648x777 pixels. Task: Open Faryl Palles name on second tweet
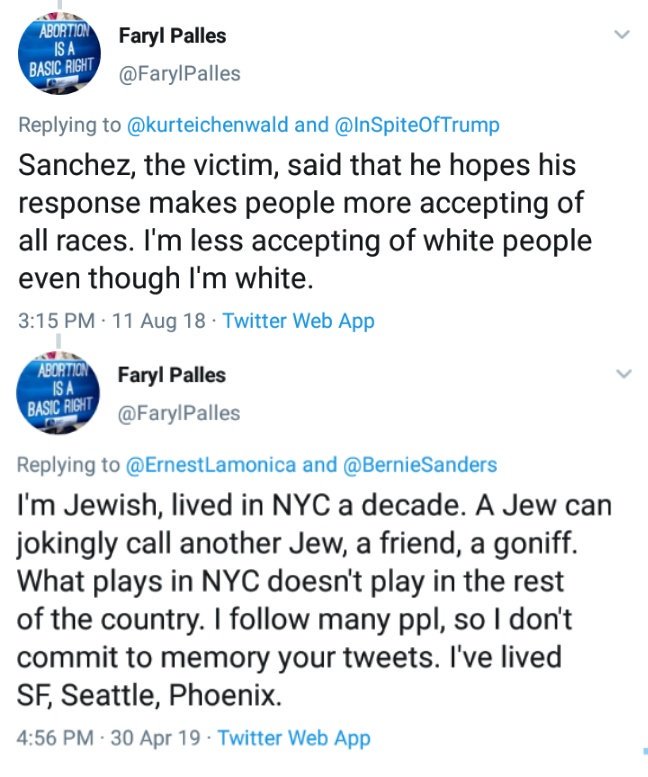tap(172, 375)
